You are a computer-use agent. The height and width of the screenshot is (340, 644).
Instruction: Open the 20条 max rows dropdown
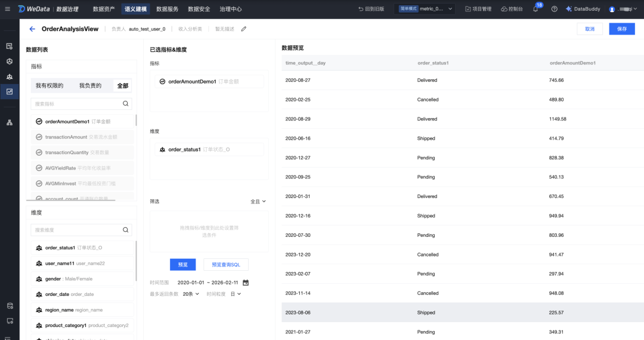(191, 294)
